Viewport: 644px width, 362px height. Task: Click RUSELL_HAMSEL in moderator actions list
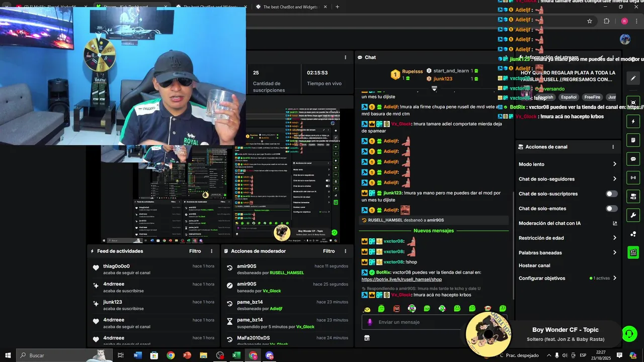287,273
